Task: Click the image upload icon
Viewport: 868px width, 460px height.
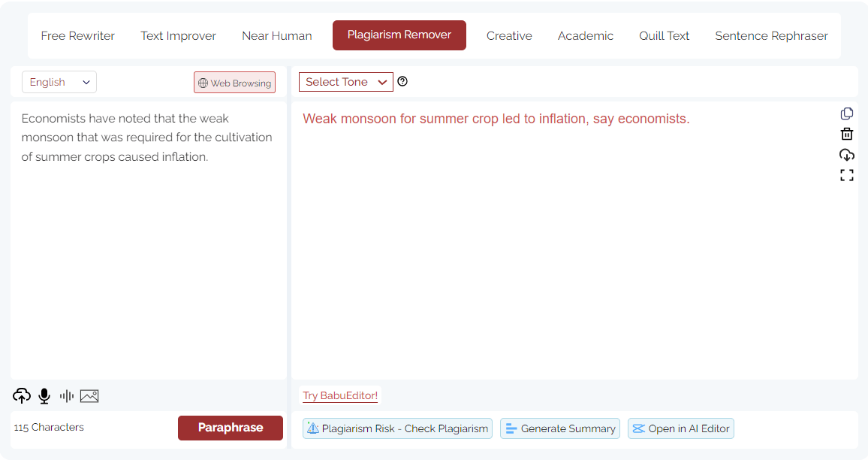Action: click(89, 396)
